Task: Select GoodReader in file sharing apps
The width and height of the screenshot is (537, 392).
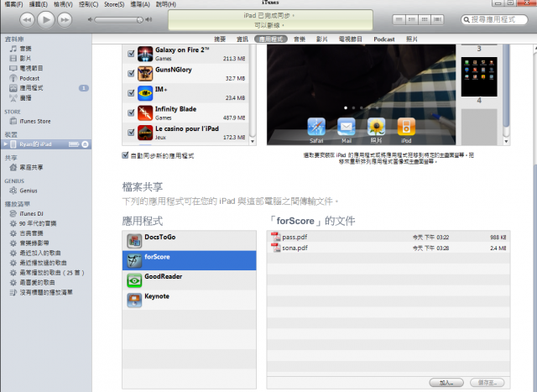Action: pos(189,280)
